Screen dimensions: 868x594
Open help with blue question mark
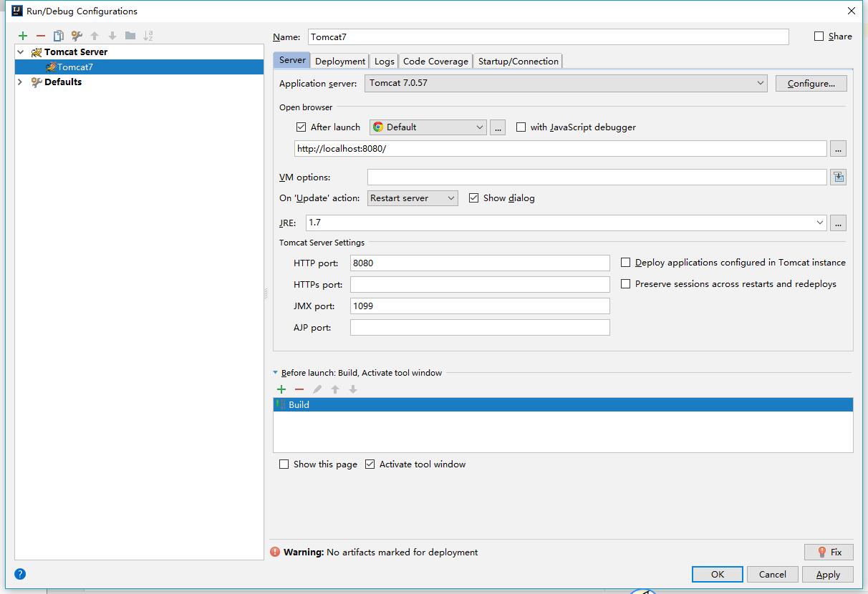(20, 574)
